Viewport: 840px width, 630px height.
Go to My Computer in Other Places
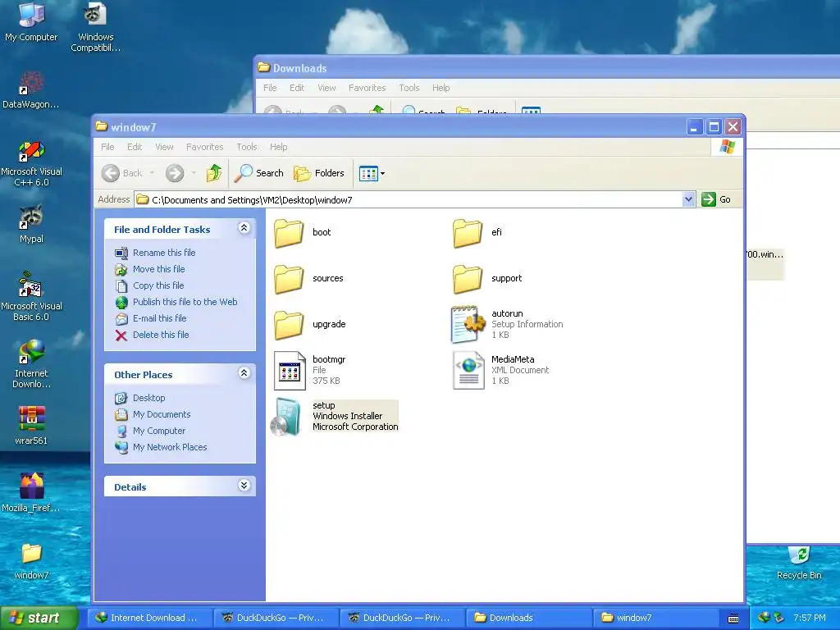(159, 431)
